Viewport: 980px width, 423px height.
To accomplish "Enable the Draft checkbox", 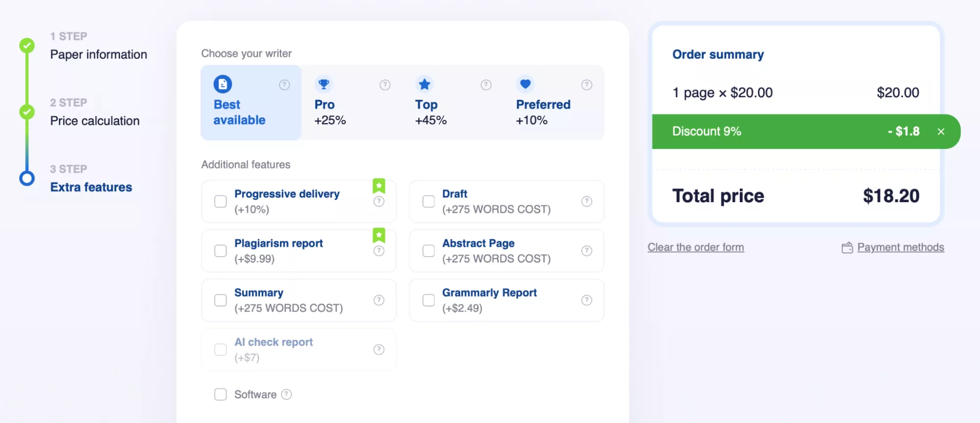I will point(428,202).
